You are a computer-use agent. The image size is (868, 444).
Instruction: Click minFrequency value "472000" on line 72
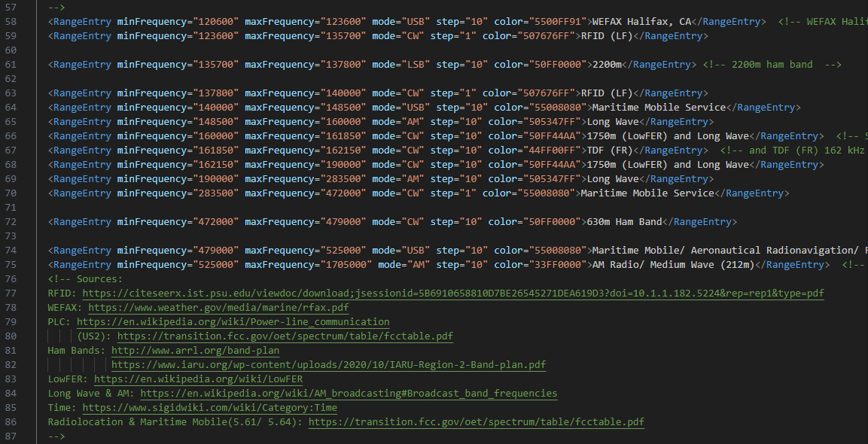click(216, 222)
